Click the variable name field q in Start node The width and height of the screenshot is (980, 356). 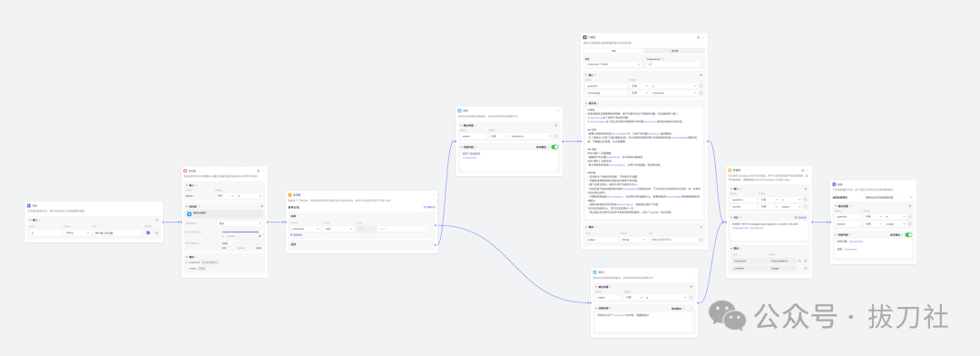(45, 232)
